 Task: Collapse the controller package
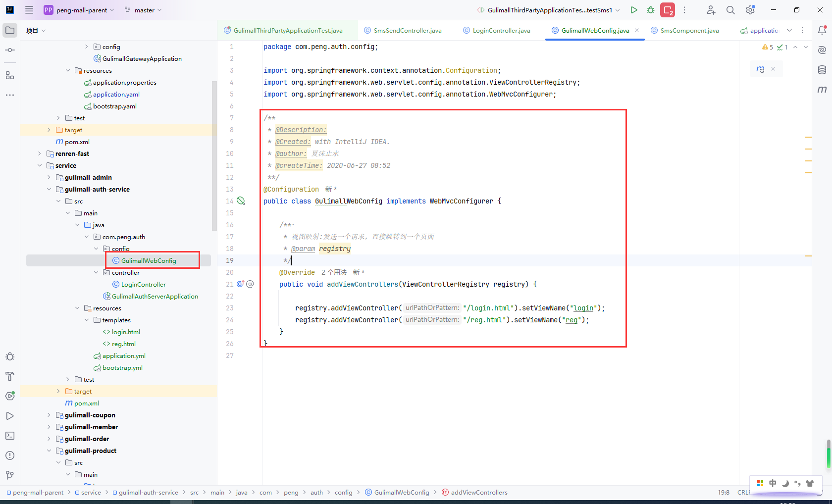[96, 272]
